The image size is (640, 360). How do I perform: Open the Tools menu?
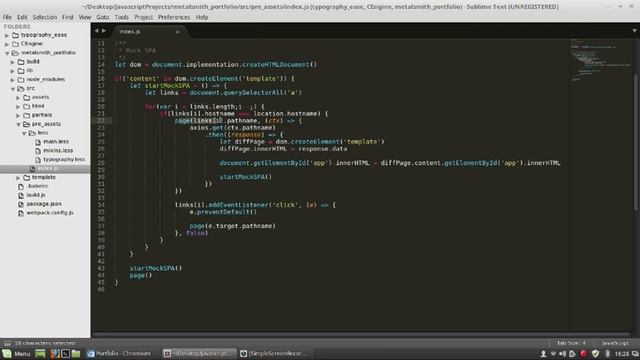click(x=121, y=17)
